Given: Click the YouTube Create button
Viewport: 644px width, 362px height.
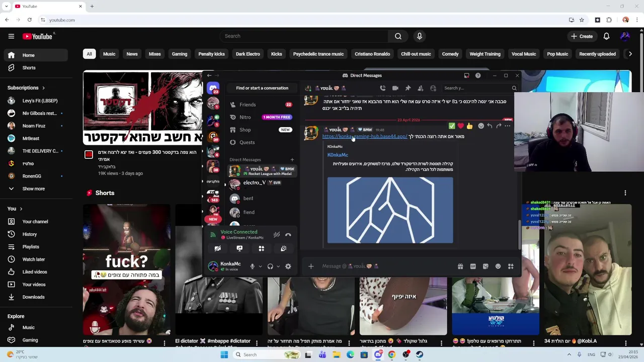Looking at the screenshot, I should pos(582,36).
